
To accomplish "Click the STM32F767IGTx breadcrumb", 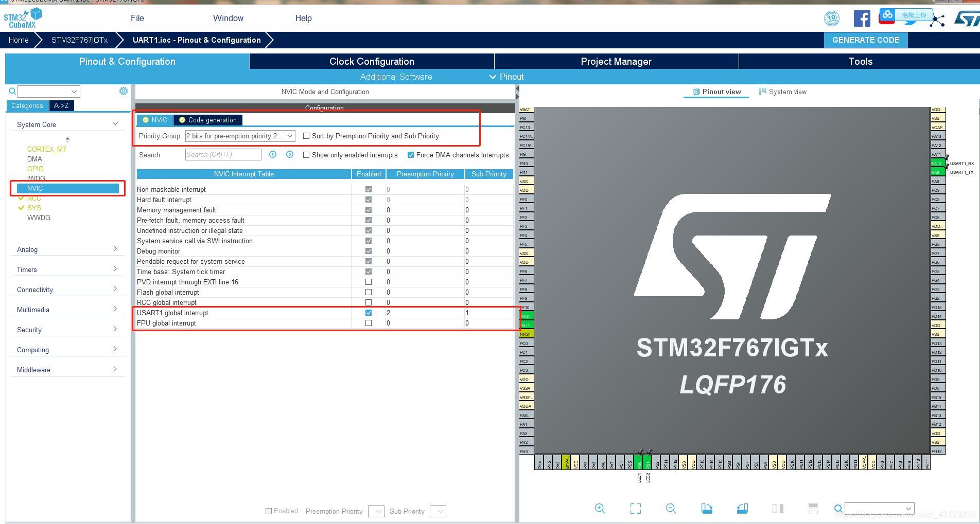I will coord(79,40).
